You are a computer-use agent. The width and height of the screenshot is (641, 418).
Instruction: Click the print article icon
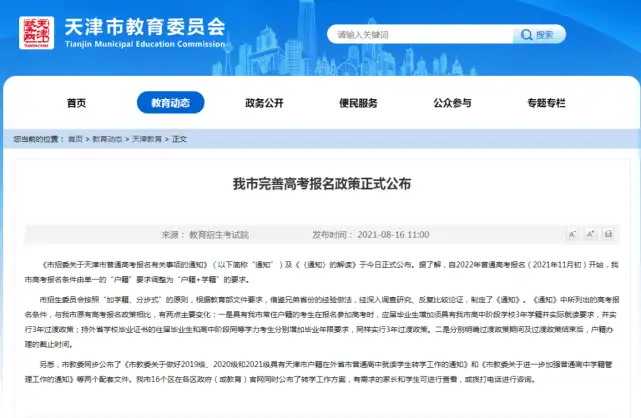(608, 235)
